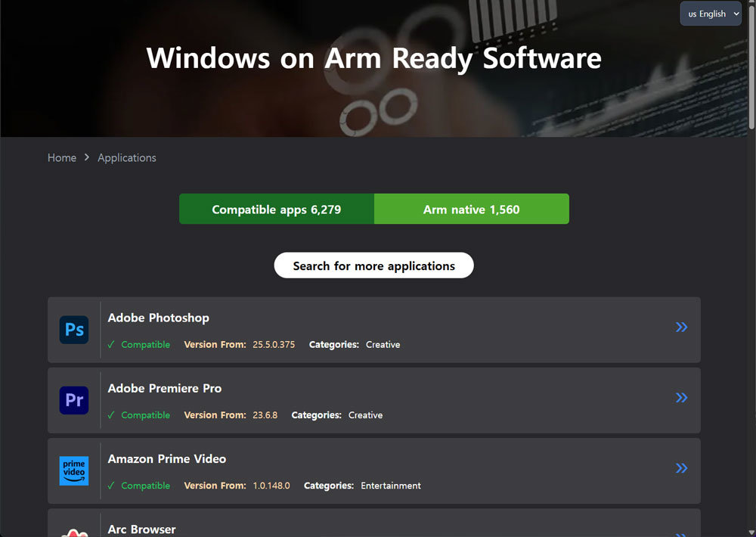Click Creative category of Adobe Photoshop

(383, 344)
